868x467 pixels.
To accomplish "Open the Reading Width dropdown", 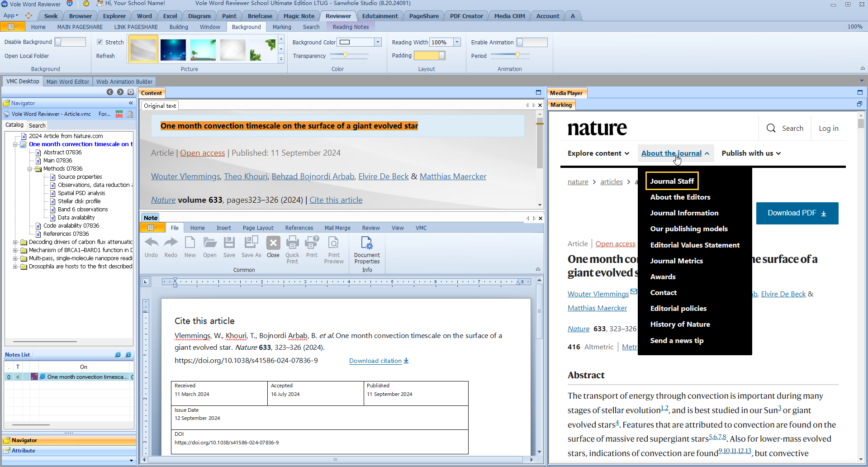I will [457, 42].
